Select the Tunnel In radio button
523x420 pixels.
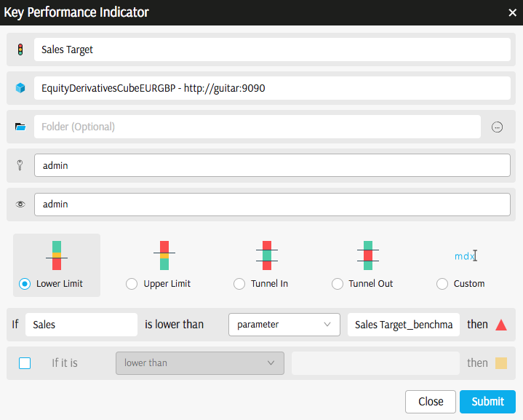point(239,284)
